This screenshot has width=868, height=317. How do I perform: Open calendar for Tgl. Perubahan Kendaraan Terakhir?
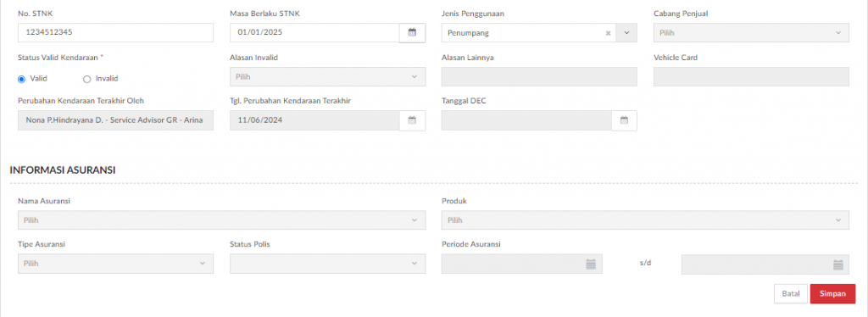(x=412, y=120)
